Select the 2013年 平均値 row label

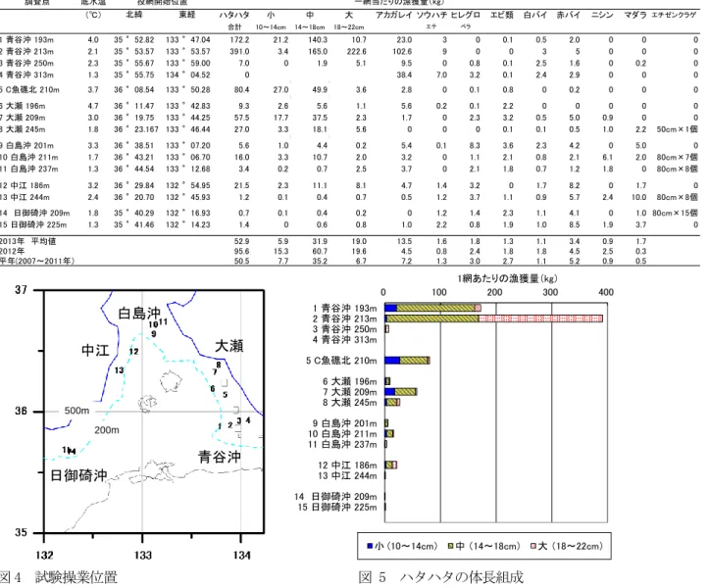(28, 241)
